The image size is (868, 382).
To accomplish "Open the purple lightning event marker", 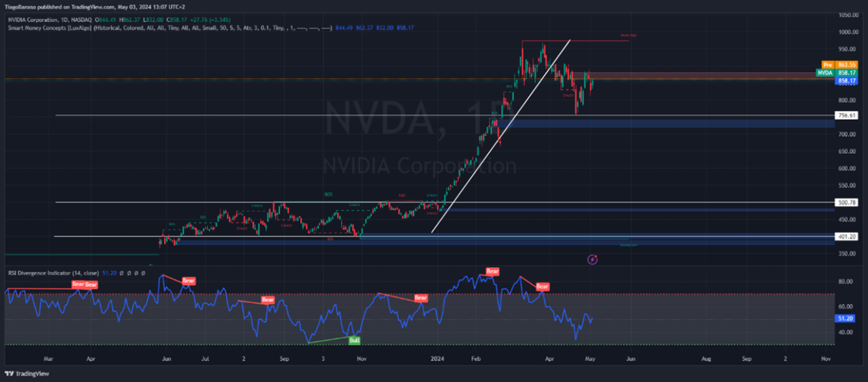I will point(592,259).
